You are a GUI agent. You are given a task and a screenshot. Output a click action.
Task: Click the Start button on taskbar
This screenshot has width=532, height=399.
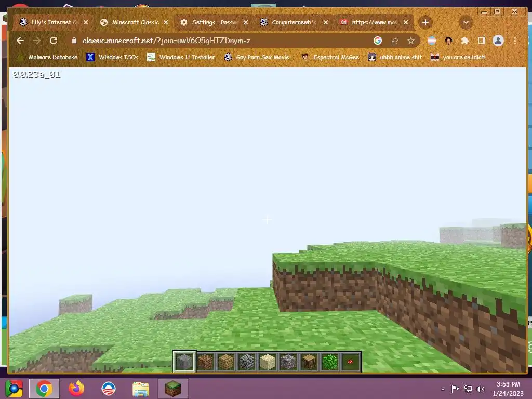(14, 389)
